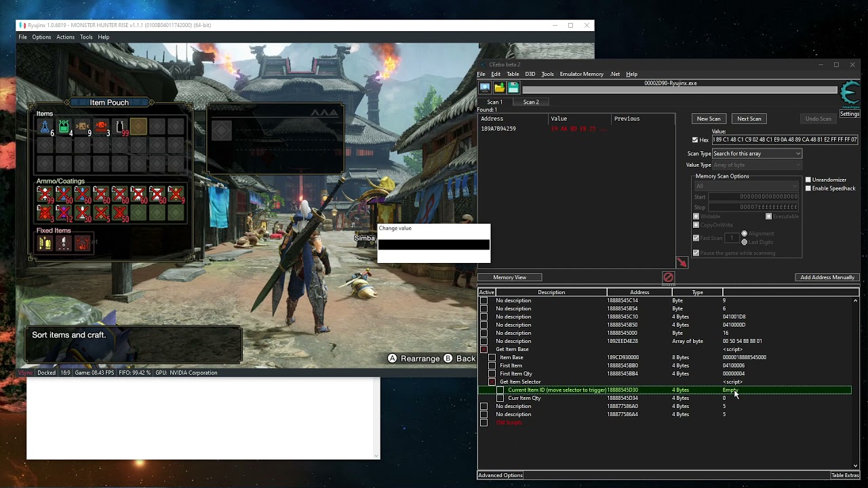Viewport: 868px width, 488px height.
Task: Select the blue potion flask with quantity 6
Action: point(45,127)
